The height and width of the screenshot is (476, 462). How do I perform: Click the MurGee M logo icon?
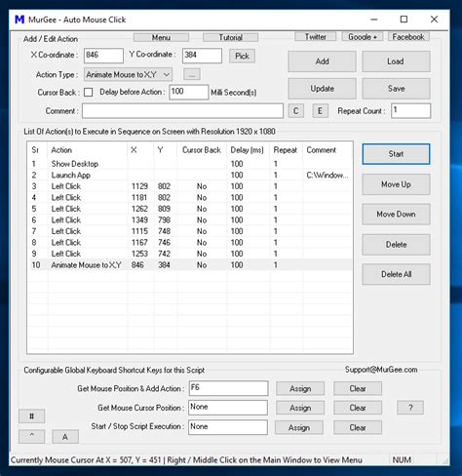[x=19, y=20]
